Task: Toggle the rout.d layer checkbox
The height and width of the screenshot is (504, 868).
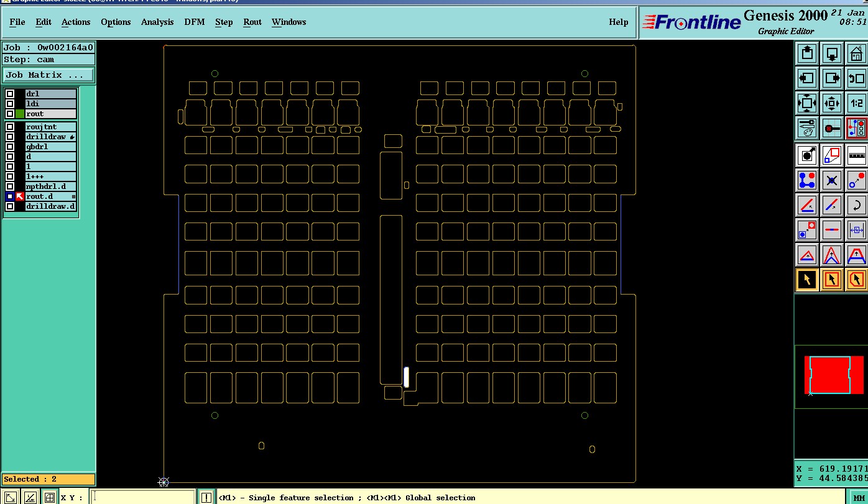Action: [x=10, y=196]
